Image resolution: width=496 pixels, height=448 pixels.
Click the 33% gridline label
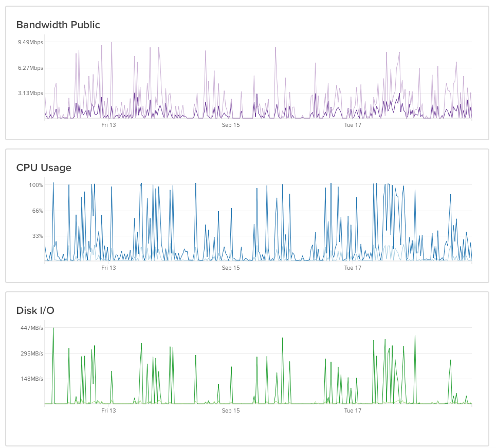click(36, 236)
